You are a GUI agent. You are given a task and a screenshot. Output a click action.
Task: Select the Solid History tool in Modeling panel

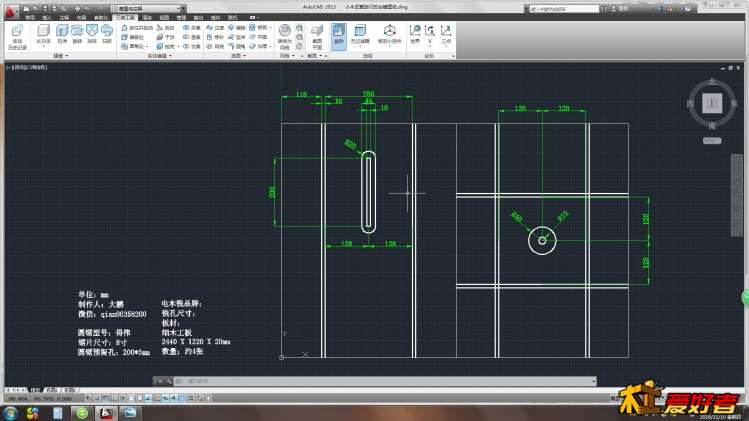(17, 36)
